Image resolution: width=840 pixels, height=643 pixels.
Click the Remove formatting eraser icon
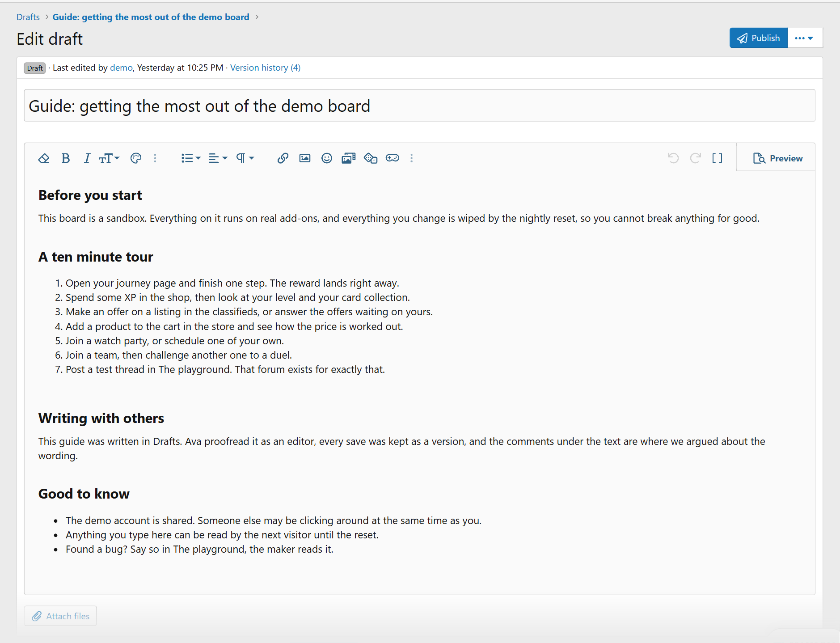(x=44, y=158)
